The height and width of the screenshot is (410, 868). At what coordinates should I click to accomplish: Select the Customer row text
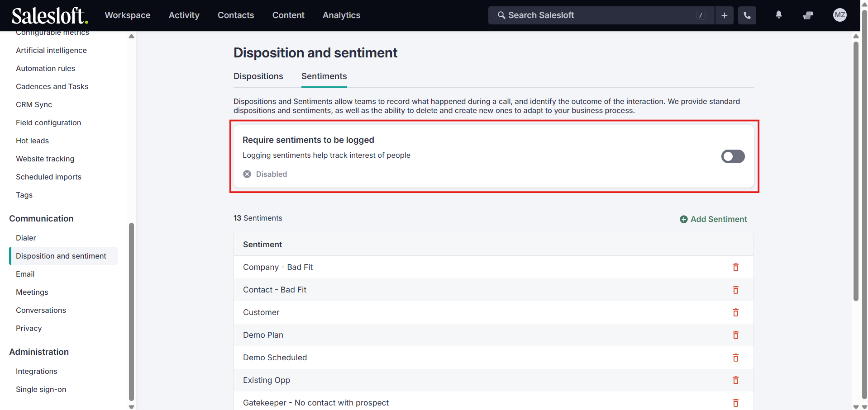[x=261, y=312]
